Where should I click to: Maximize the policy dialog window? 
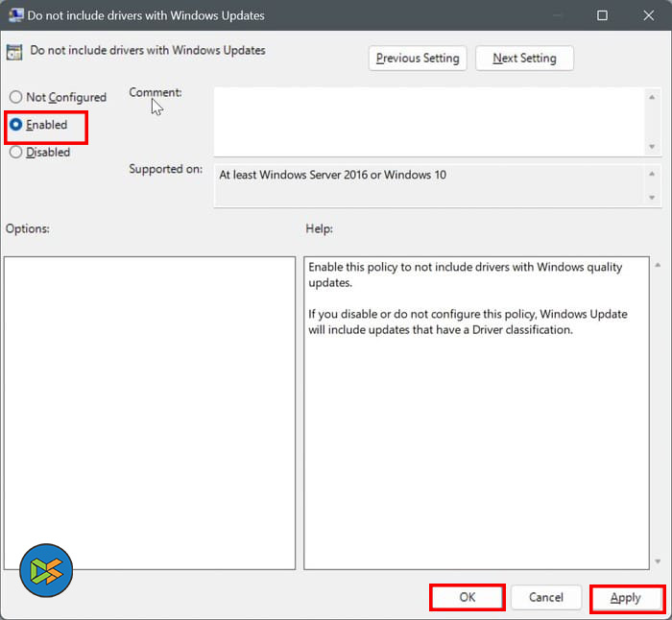pos(602,15)
